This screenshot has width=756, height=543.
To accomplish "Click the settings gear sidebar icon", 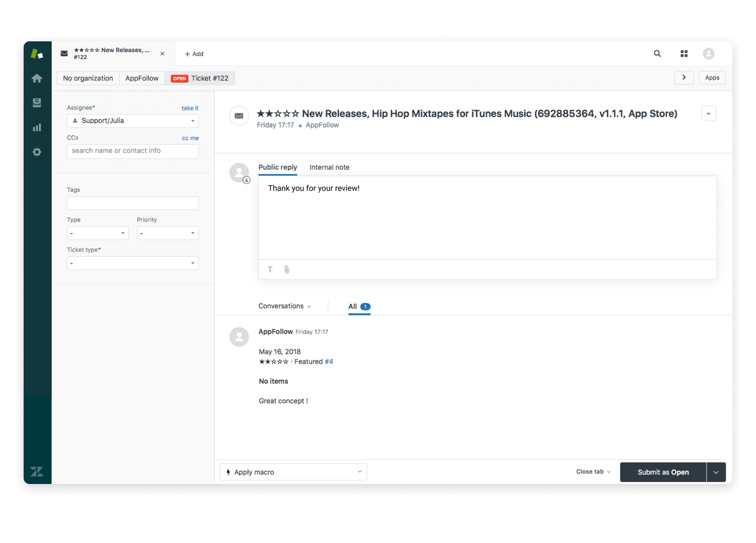I will [x=37, y=152].
